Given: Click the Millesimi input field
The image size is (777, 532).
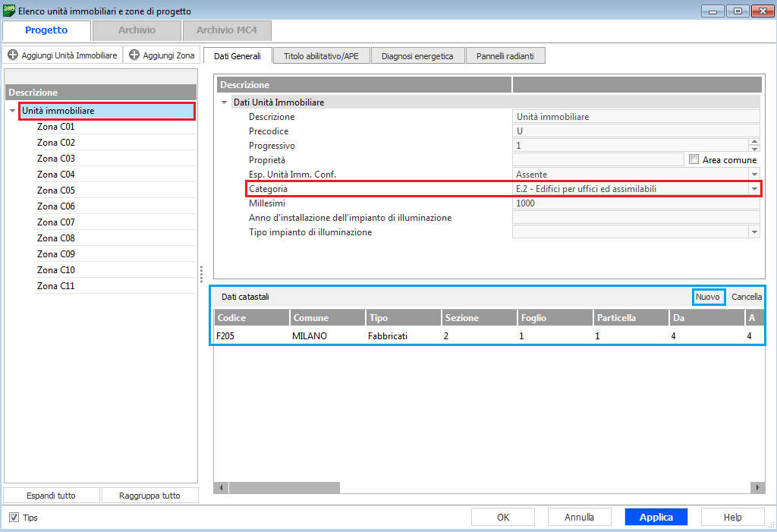Looking at the screenshot, I should coord(636,203).
